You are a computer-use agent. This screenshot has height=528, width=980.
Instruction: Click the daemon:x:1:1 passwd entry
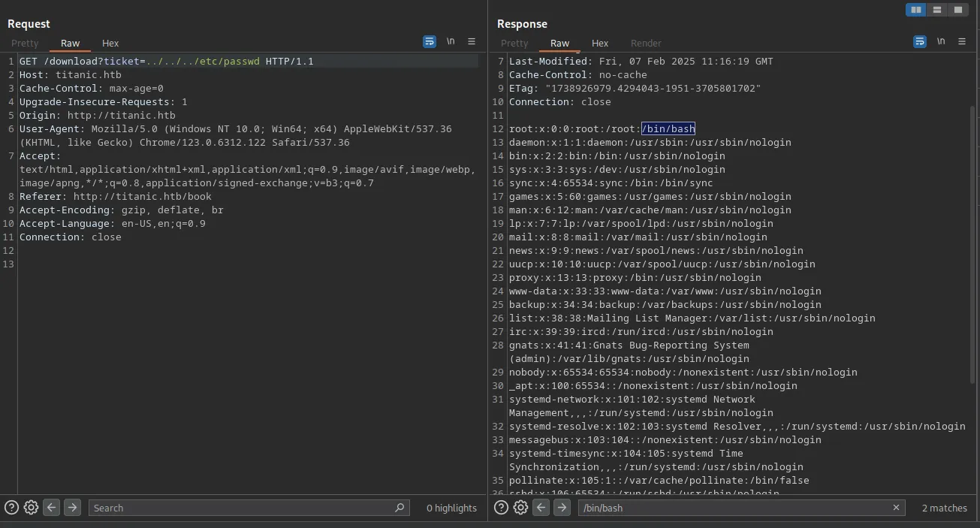coord(650,143)
